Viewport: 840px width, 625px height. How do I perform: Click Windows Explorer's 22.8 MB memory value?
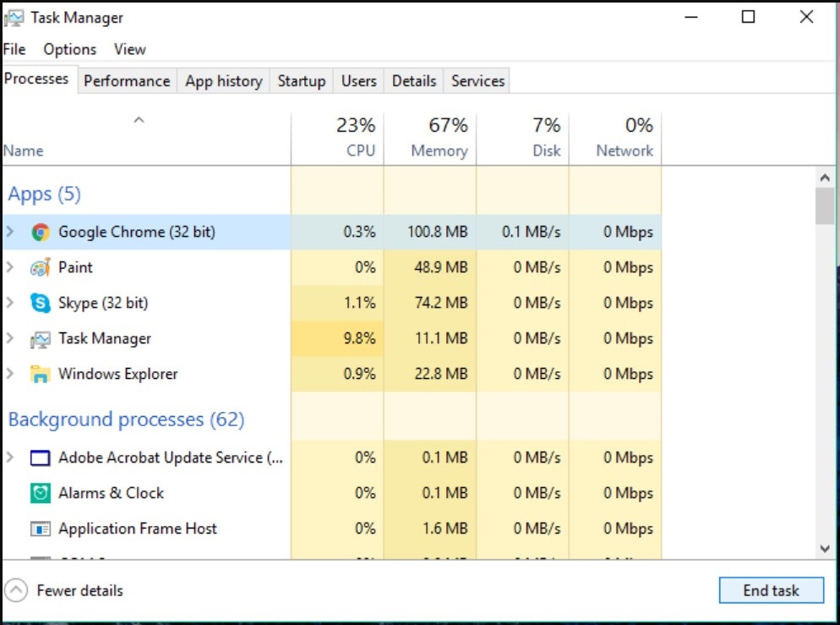[441, 374]
